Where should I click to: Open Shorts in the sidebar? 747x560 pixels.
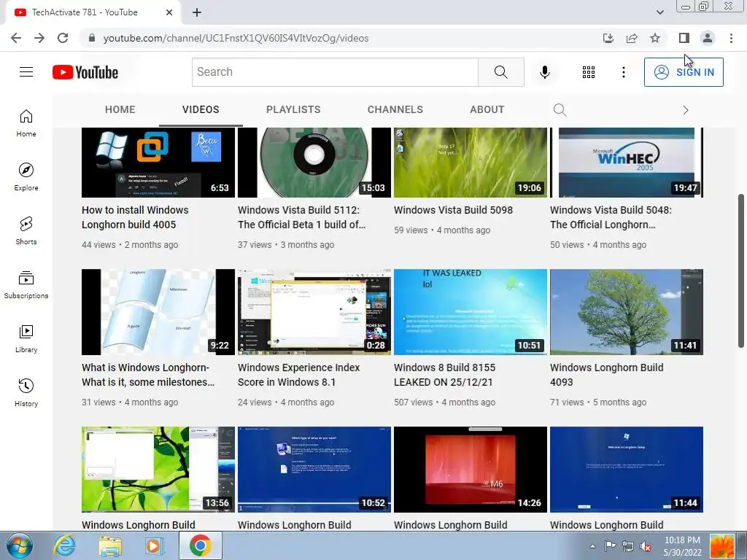[26, 231]
